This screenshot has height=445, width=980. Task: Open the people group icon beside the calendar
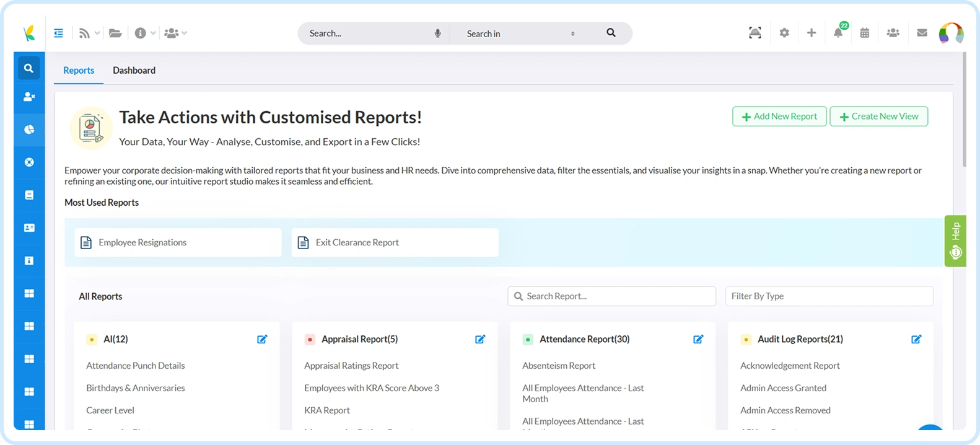tap(893, 33)
